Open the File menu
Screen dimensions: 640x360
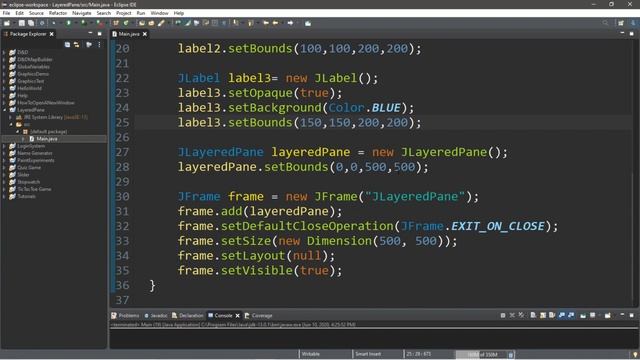point(7,13)
